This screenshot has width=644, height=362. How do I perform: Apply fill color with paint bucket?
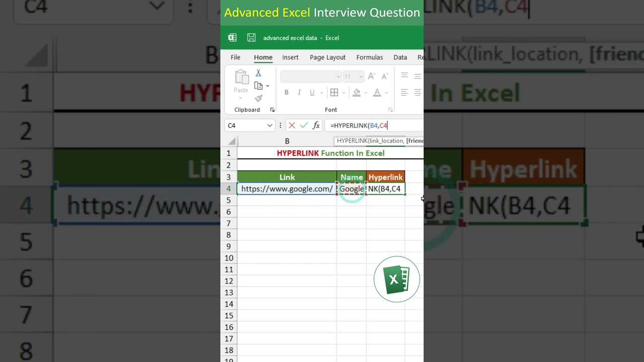(357, 93)
